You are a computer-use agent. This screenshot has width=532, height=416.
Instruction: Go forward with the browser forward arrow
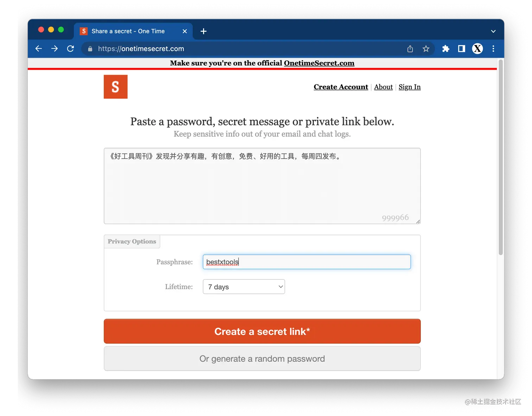tap(55, 49)
